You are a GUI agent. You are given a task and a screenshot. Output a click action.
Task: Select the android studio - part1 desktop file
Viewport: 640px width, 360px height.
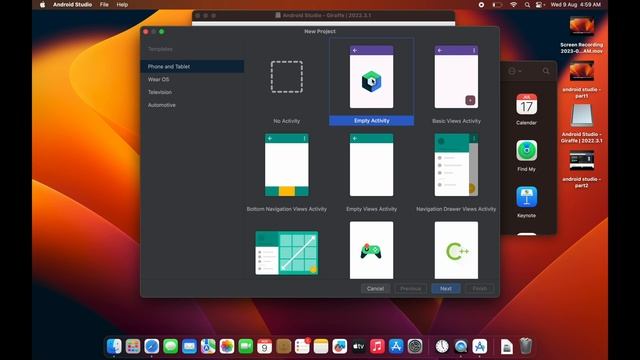tap(581, 80)
